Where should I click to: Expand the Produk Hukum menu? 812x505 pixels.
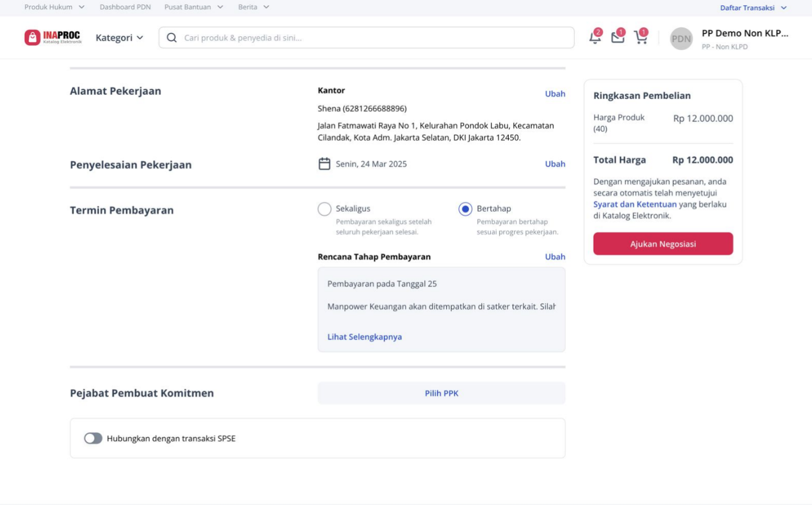54,7
